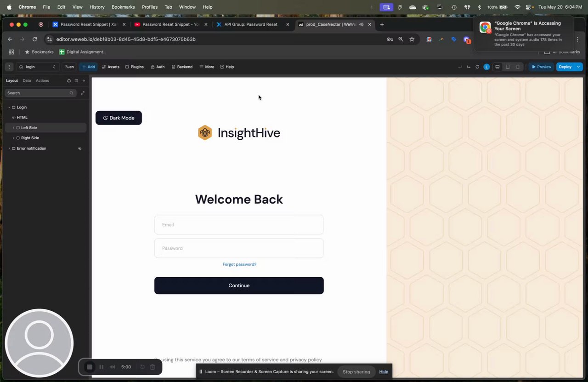Viewport: 588px width, 382px height.
Task: Switch to tablet breakpoint view
Action: click(508, 67)
